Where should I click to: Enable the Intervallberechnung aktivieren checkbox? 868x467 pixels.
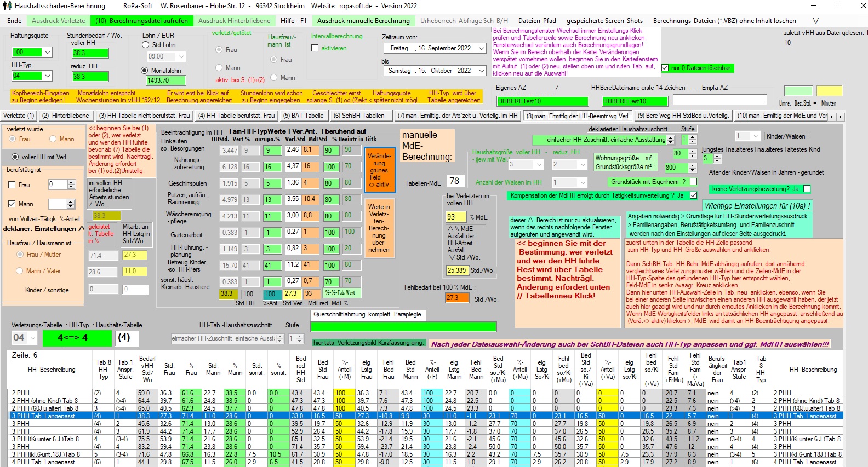click(315, 48)
